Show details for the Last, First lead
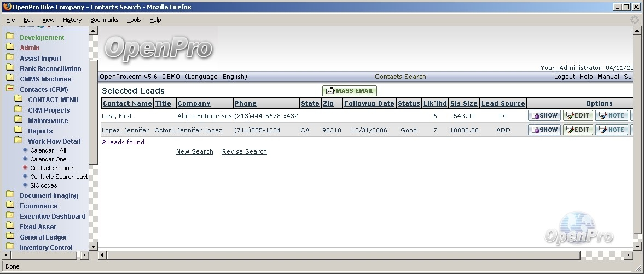The image size is (644, 274). pyautogui.click(x=544, y=115)
